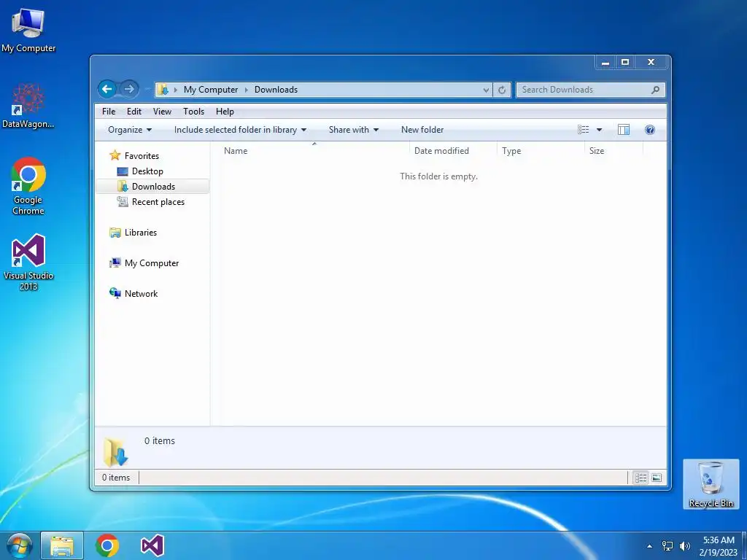This screenshot has width=747, height=560.
Task: Click the network tray icon
Action: click(667, 546)
